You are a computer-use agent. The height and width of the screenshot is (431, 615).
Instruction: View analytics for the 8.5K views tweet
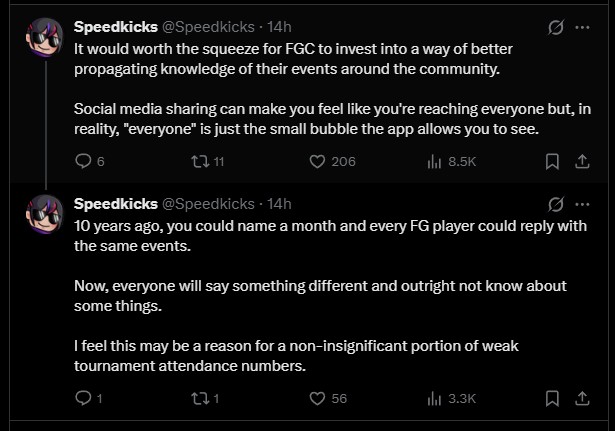pyautogui.click(x=435, y=161)
